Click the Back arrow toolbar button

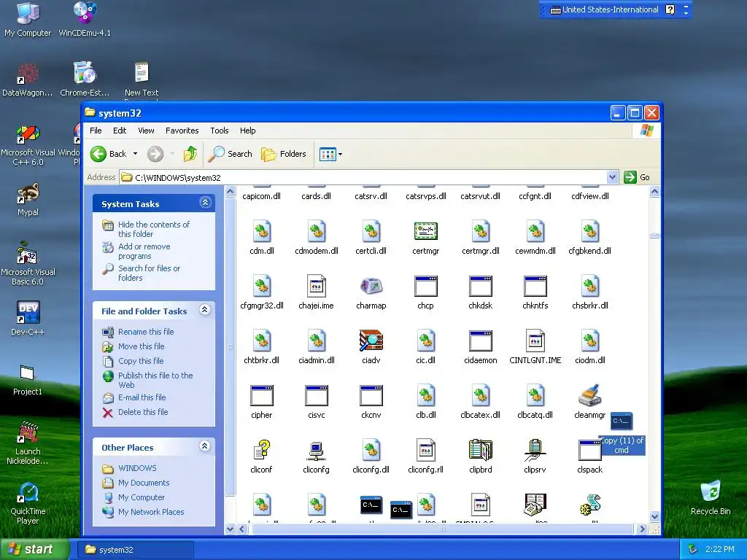point(109,154)
